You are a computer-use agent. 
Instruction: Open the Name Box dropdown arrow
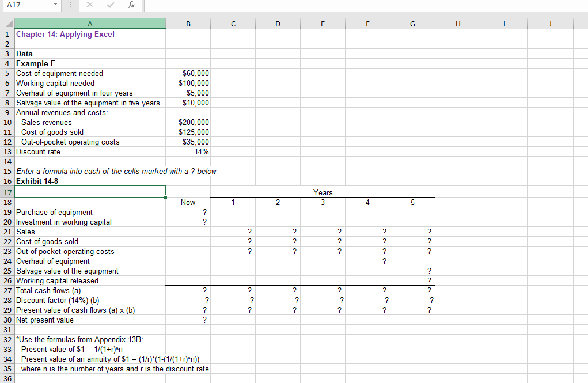[55, 5]
